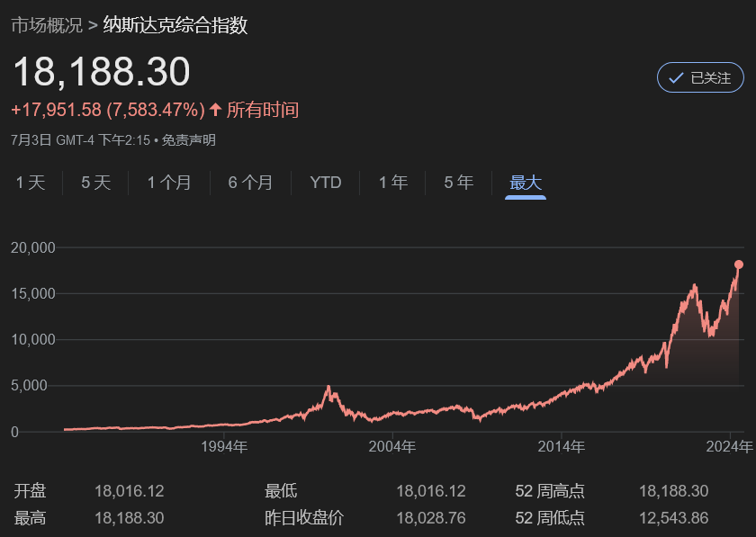756x537 pixels.
Task: Open the 免责声明 disclaimer link
Action: [188, 140]
